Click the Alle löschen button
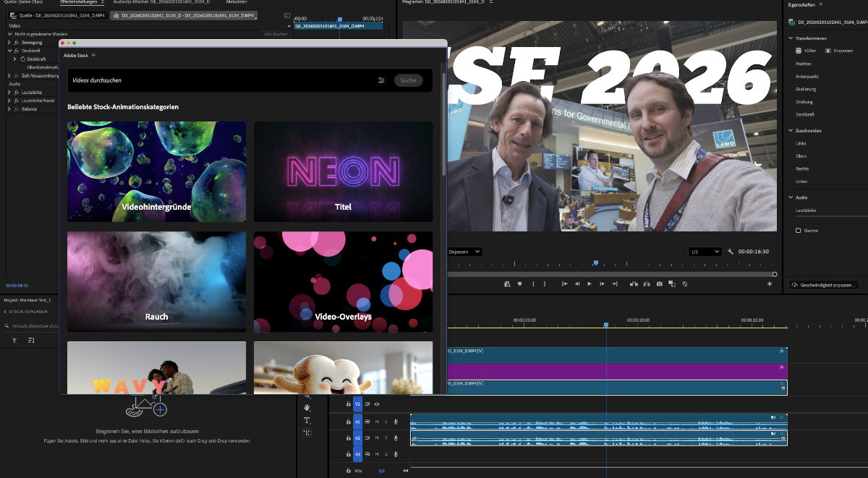Viewport: 868px width, 478px height. pyautogui.click(x=276, y=34)
